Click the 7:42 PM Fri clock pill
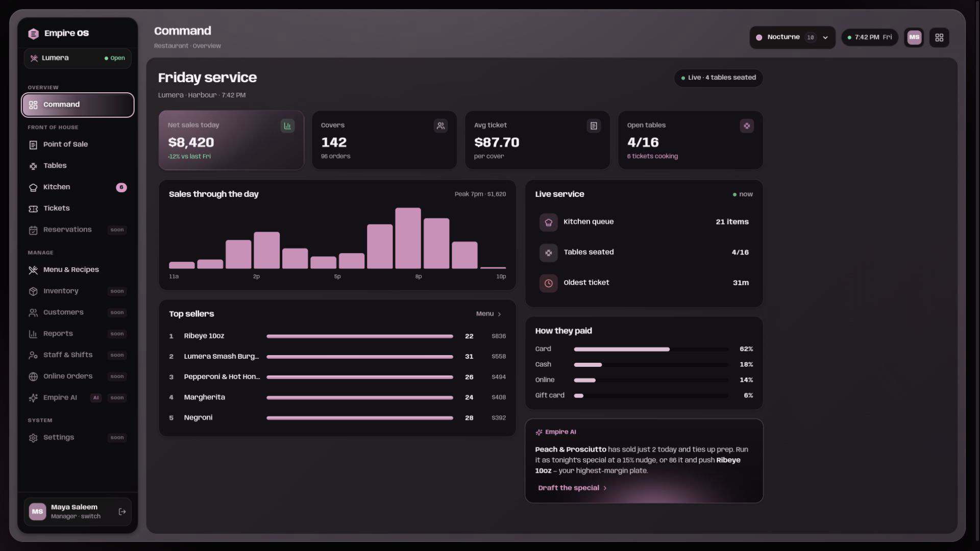The image size is (980, 551). tap(870, 37)
